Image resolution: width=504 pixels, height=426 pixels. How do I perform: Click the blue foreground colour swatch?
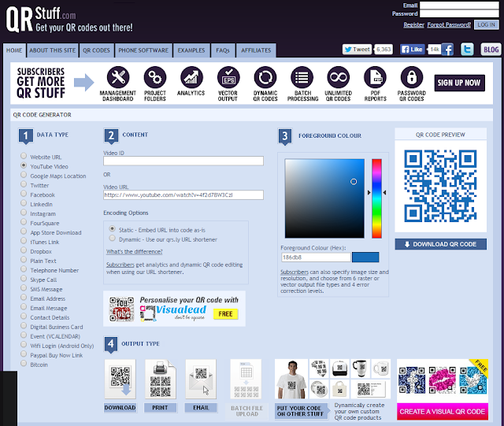tap(365, 257)
